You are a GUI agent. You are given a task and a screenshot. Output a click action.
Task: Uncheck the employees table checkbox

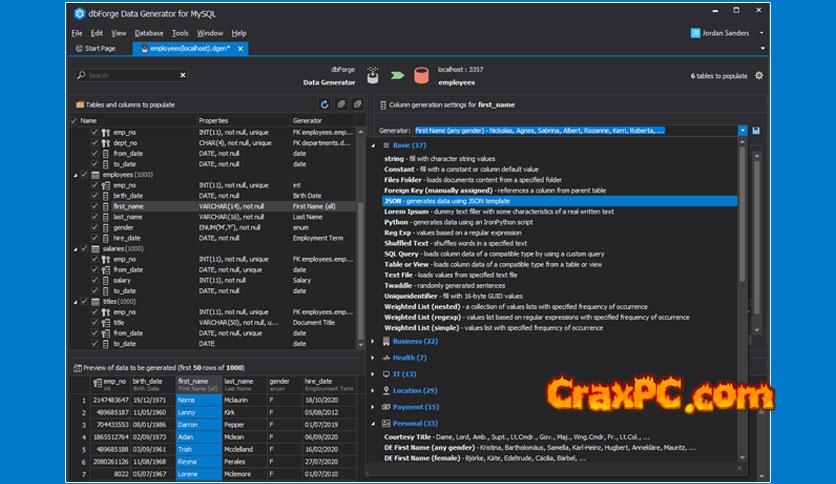tap(83, 174)
